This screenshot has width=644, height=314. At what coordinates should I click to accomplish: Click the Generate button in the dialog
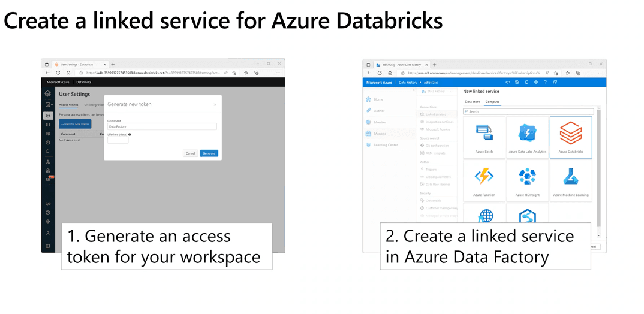209,153
